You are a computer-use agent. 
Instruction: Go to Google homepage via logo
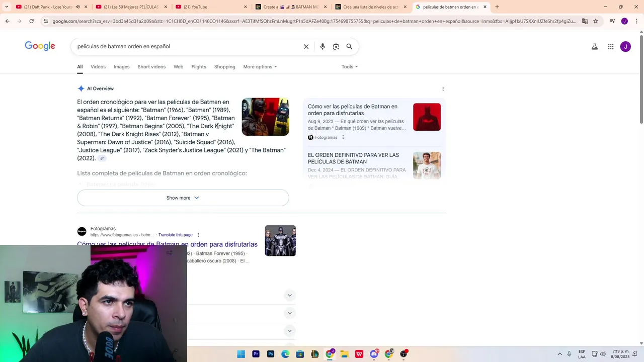pyautogui.click(x=40, y=46)
